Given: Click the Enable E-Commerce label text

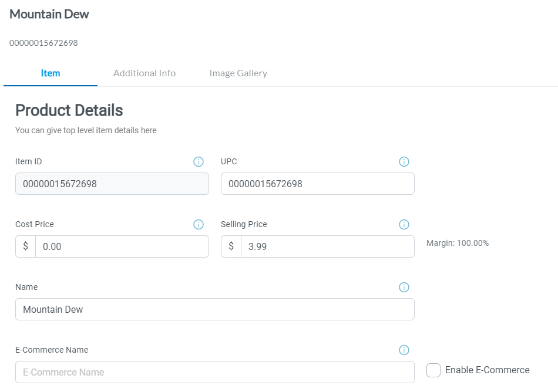Looking at the screenshot, I should click(x=488, y=370).
